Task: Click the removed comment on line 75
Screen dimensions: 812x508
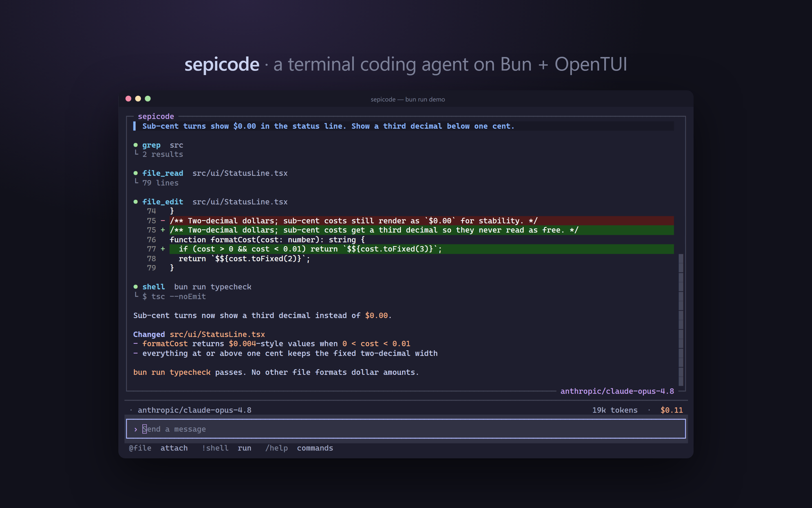Action: tap(422, 221)
